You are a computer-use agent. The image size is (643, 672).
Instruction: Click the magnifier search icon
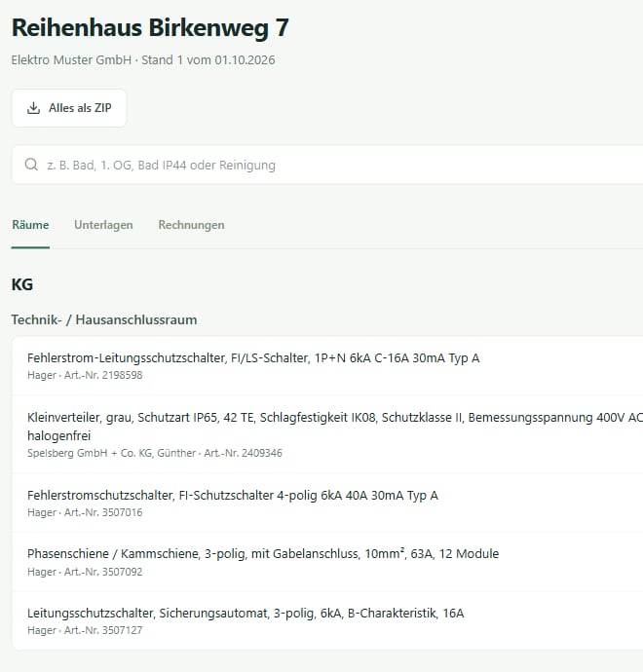point(31,165)
